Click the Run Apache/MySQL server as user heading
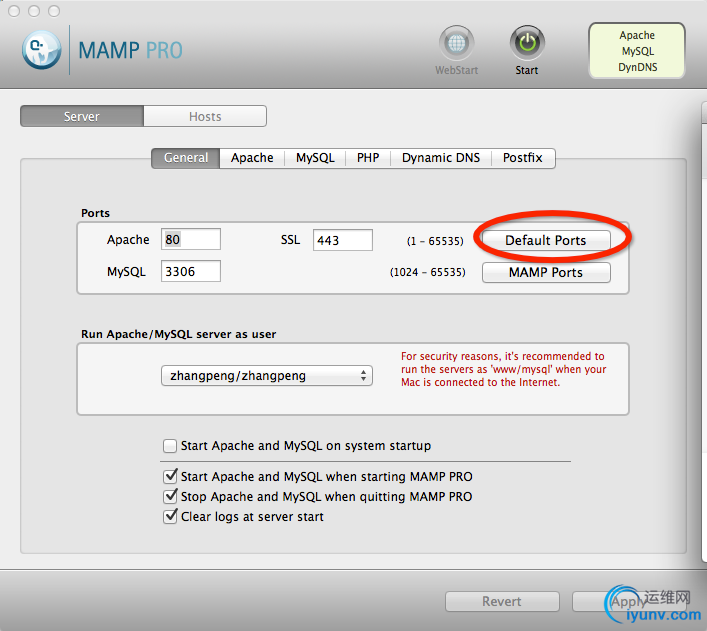The image size is (707, 631). [179, 334]
